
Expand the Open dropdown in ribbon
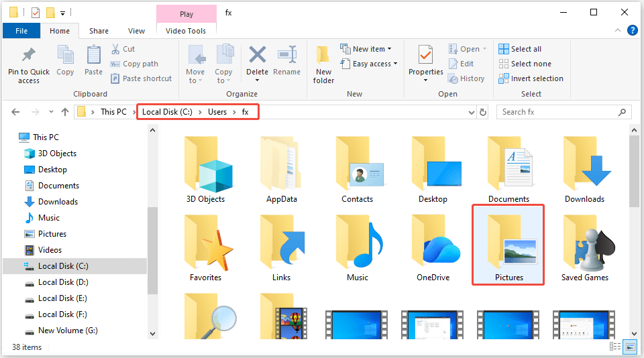pos(484,49)
